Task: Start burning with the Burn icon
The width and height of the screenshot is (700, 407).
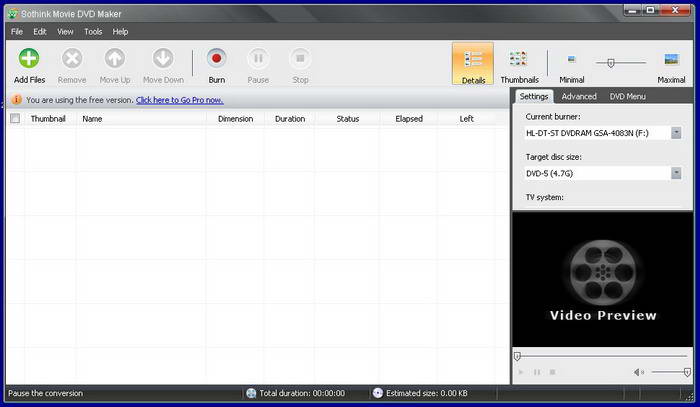Action: click(x=217, y=58)
